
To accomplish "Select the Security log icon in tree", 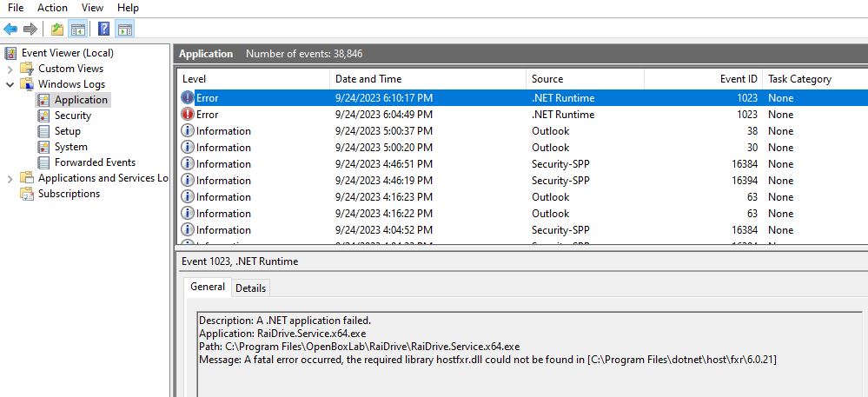I will pyautogui.click(x=45, y=116).
